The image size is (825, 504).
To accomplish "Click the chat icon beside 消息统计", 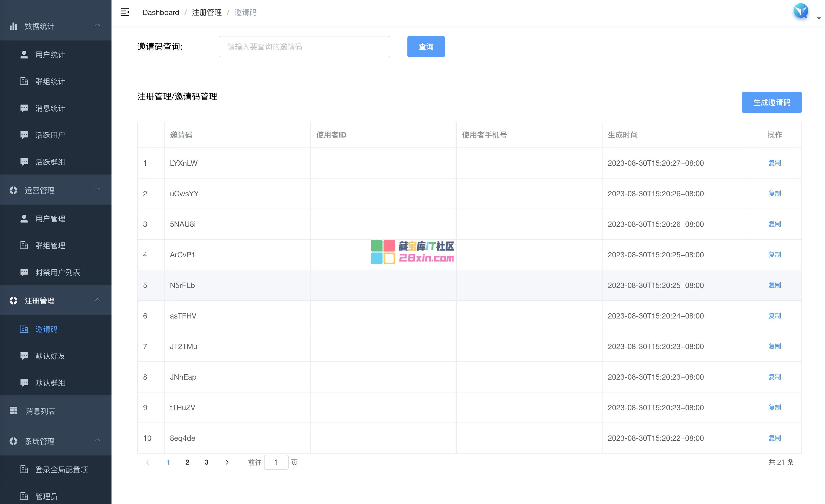I will pos(24,108).
